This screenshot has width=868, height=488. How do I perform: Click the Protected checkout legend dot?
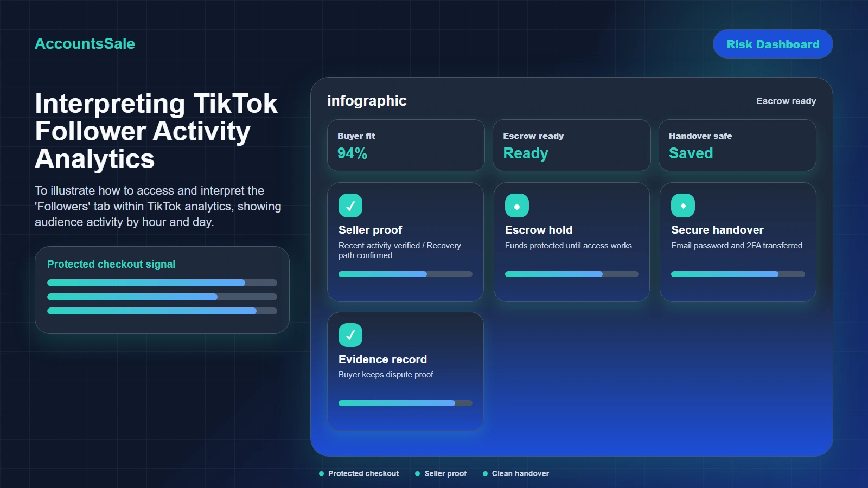pos(321,474)
